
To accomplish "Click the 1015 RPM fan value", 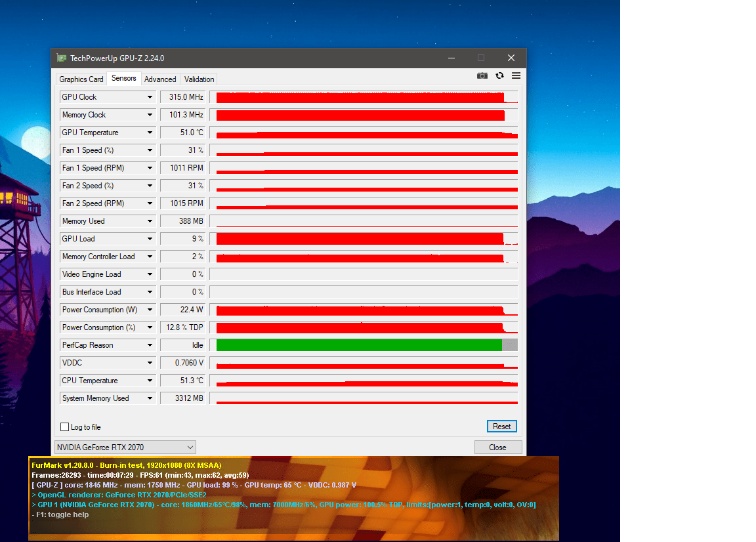I will click(x=182, y=203).
